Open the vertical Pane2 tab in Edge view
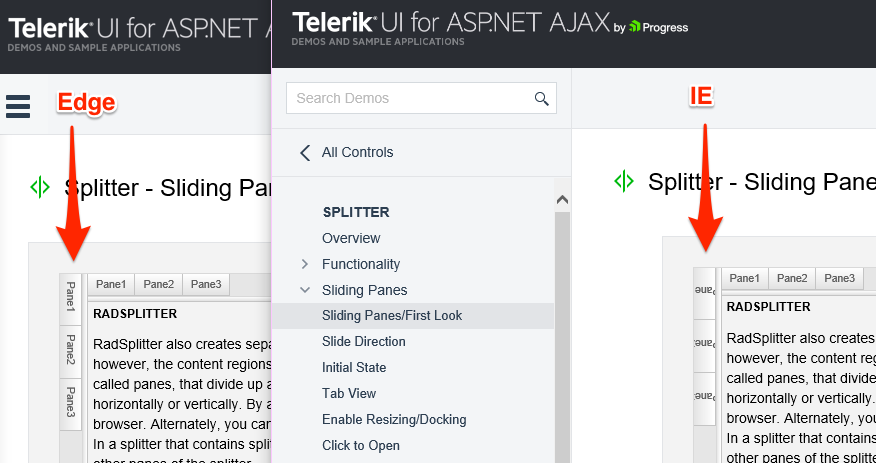This screenshot has width=876, height=463. (71, 351)
